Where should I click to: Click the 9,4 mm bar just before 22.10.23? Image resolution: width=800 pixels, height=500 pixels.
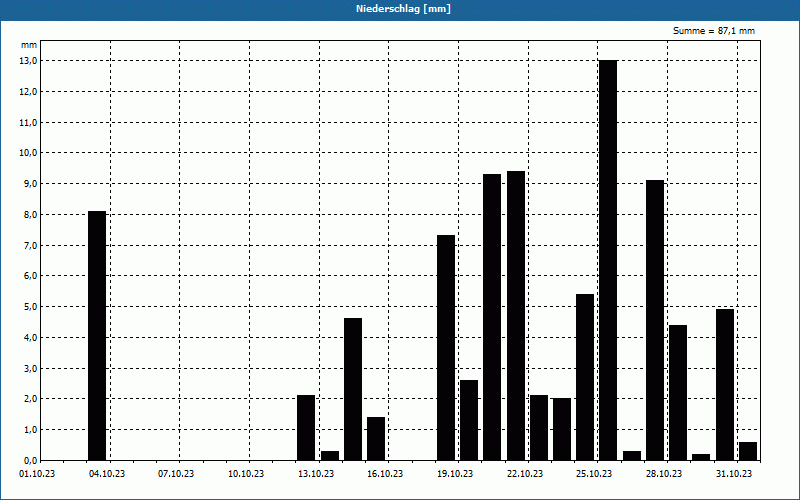(516, 316)
